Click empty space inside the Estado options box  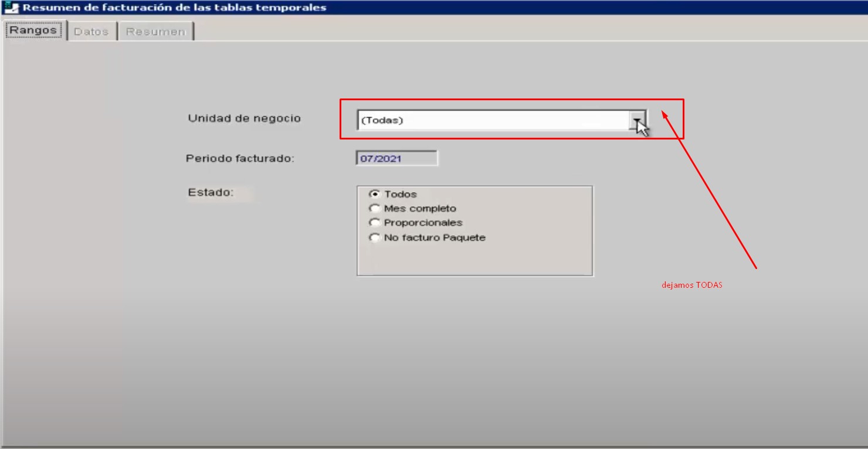(x=528, y=258)
